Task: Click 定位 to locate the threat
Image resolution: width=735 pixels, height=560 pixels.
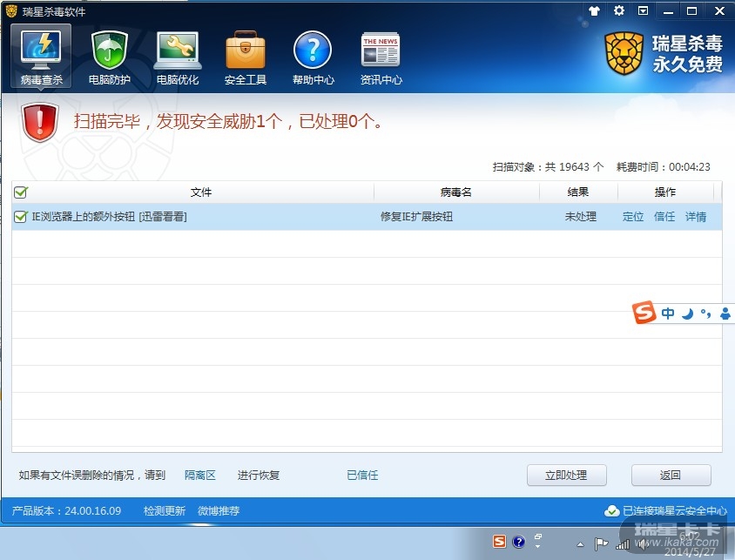Action: 633,217
